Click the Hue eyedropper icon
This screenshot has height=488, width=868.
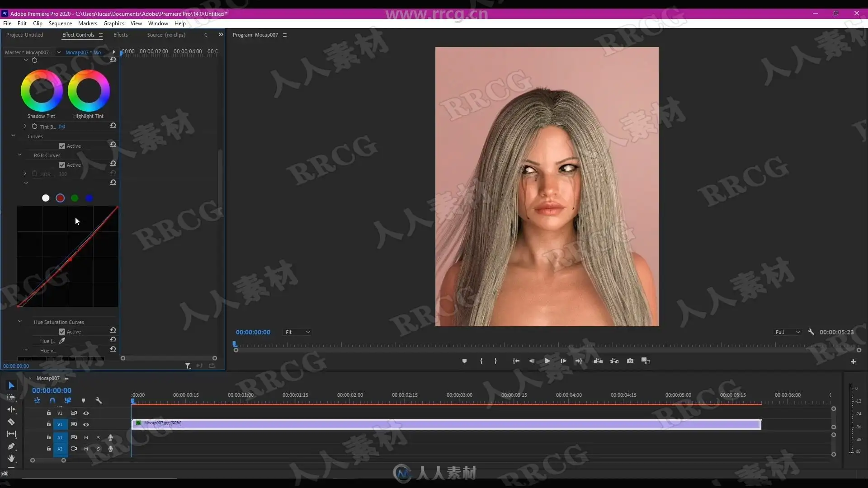click(x=62, y=341)
